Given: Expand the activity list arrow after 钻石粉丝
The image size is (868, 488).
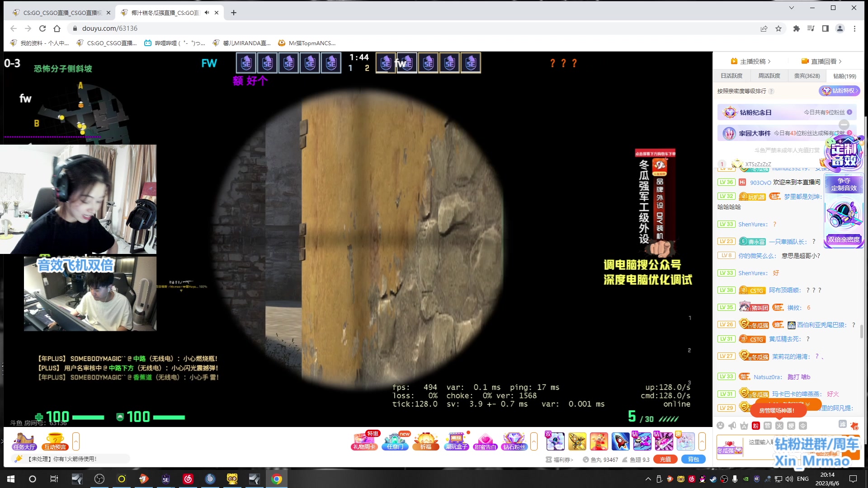Looking at the screenshot, I should (534, 441).
